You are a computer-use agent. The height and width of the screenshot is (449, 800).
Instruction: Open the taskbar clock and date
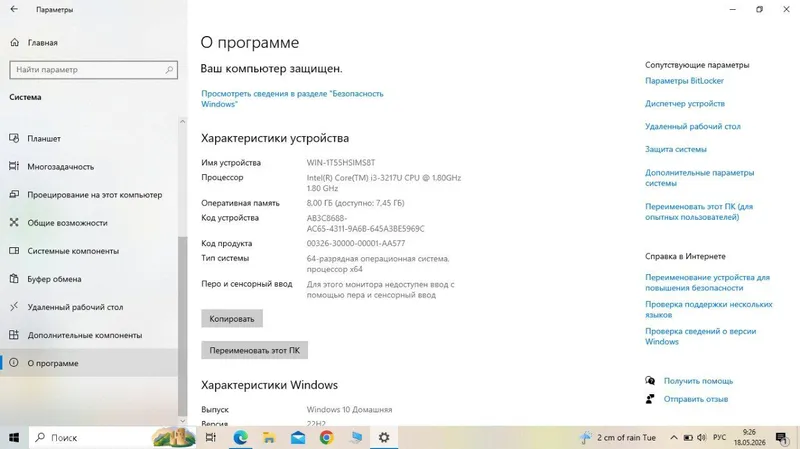click(x=749, y=438)
